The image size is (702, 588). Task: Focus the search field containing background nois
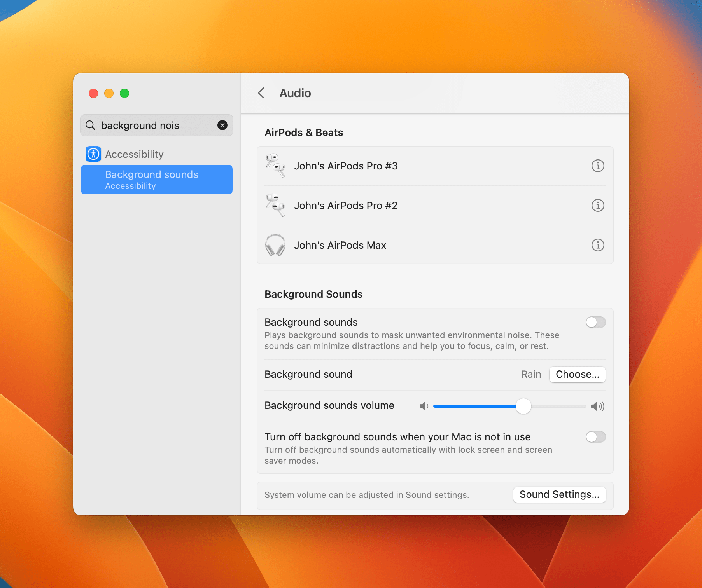(x=157, y=125)
